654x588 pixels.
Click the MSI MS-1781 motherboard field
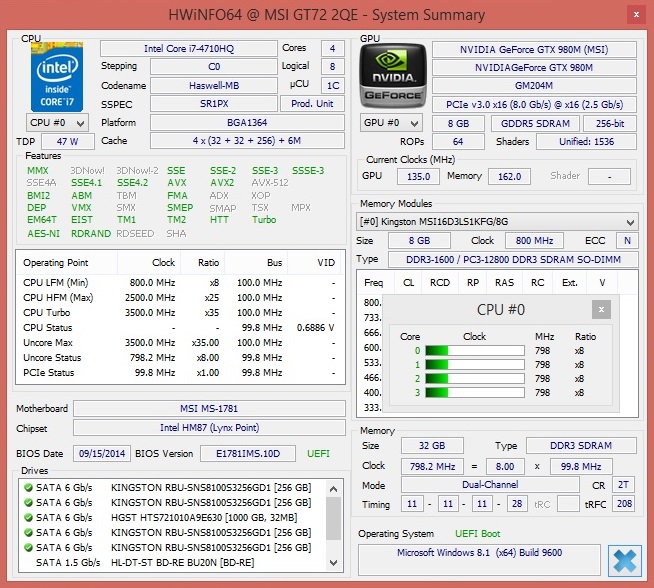(209, 408)
